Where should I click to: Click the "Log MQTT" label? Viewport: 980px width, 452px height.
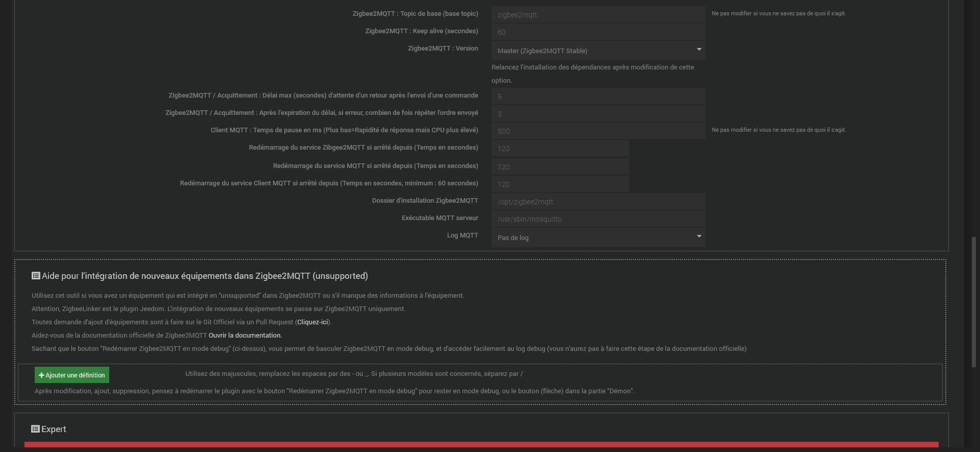462,235
